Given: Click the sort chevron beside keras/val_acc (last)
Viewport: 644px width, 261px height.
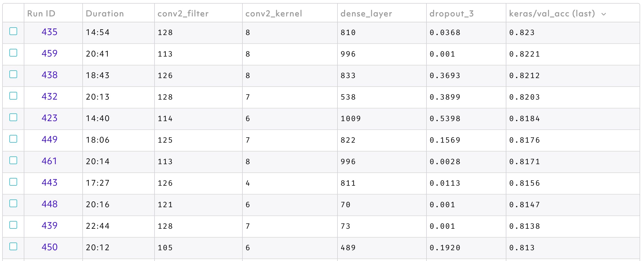Looking at the screenshot, I should click(604, 14).
